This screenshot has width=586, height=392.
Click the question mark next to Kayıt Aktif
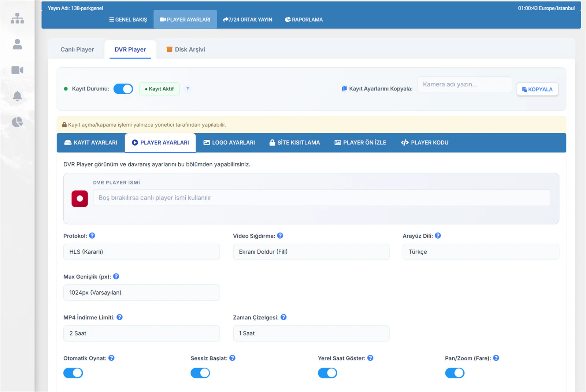tap(188, 89)
